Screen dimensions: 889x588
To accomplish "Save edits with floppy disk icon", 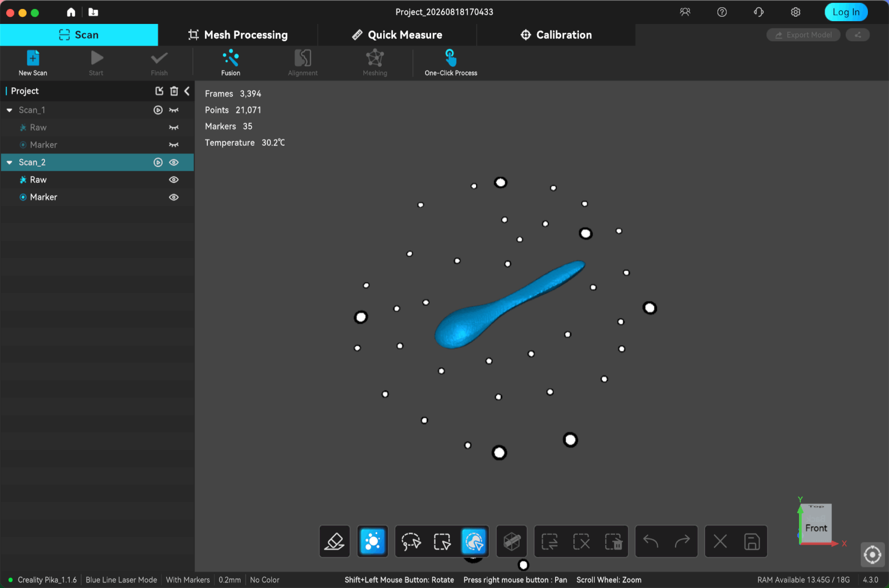I will [752, 541].
